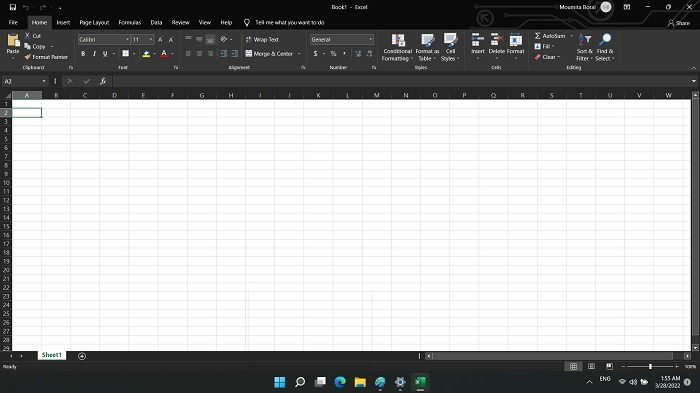Viewport: 700px width, 393px height.
Task: Toggle Italic formatting
Action: (x=94, y=54)
